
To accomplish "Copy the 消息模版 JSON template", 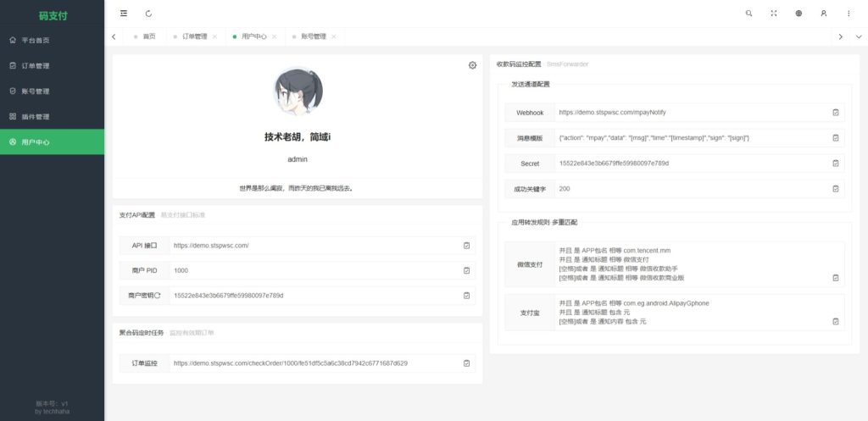I will [836, 138].
